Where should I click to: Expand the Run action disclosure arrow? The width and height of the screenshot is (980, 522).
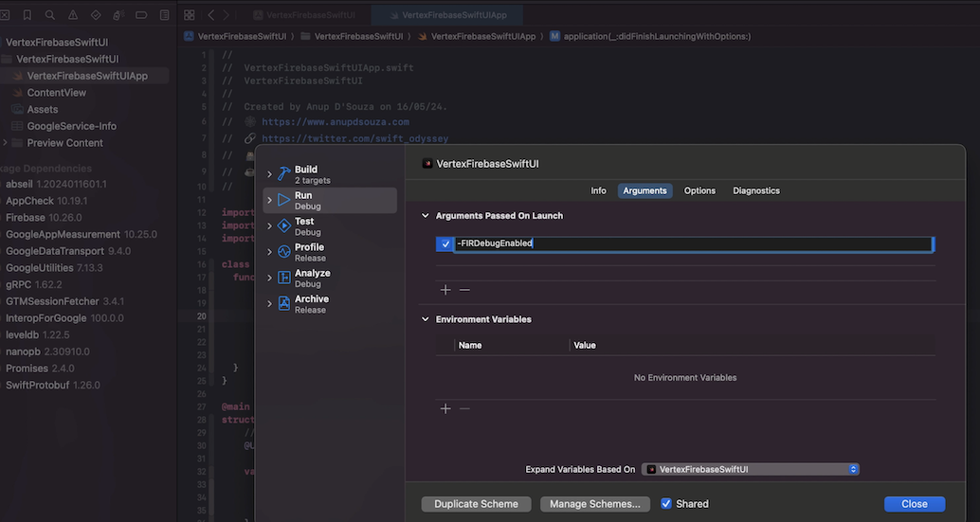point(269,200)
